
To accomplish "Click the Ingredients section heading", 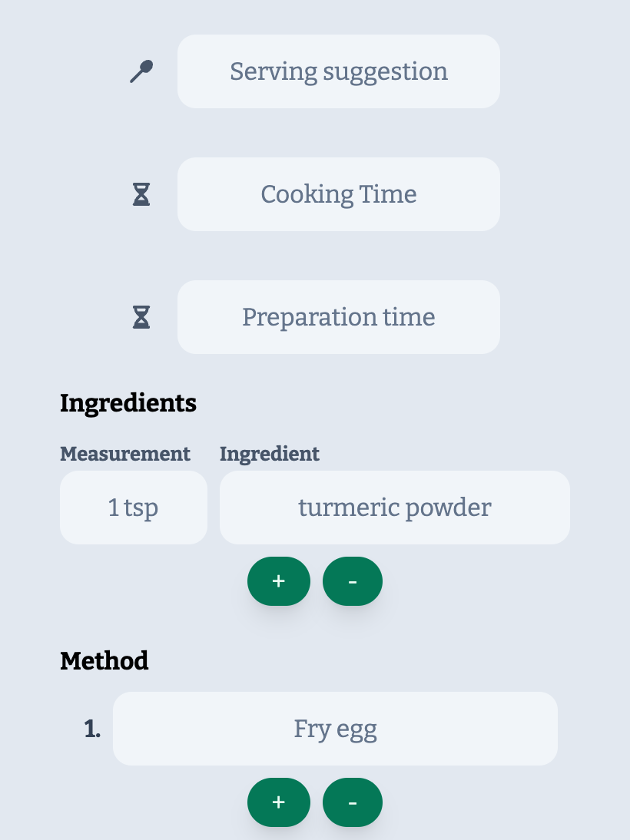I will point(128,402).
